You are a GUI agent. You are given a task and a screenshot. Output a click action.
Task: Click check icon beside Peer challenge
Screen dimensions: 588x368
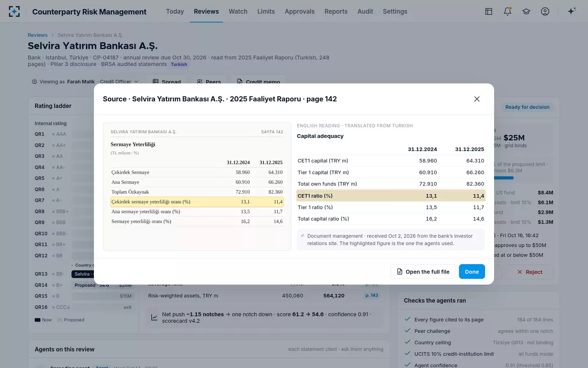coord(407,331)
